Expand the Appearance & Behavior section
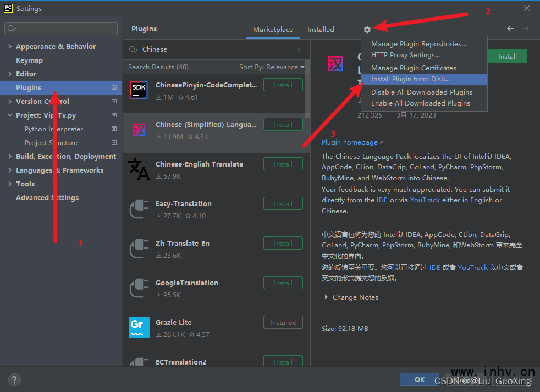Image resolution: width=540 pixels, height=392 pixels. 10,47
